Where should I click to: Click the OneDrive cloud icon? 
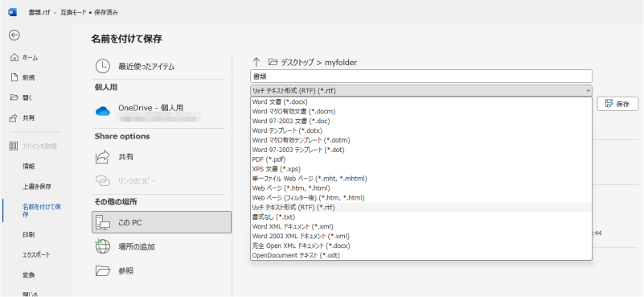coord(103,111)
